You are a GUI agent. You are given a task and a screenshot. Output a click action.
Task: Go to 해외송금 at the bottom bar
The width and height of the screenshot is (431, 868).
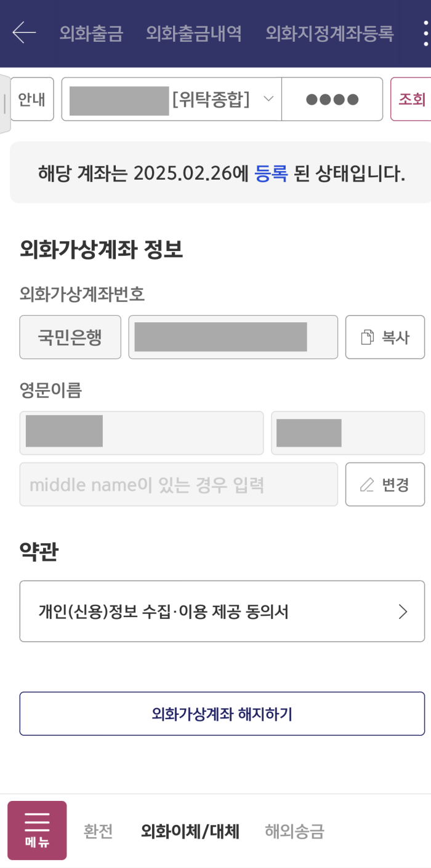click(295, 830)
